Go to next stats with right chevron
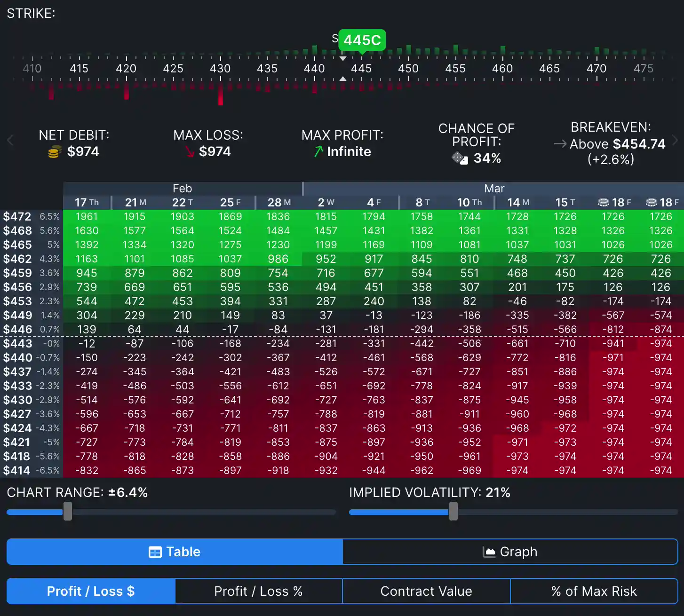The width and height of the screenshot is (684, 616). (675, 140)
